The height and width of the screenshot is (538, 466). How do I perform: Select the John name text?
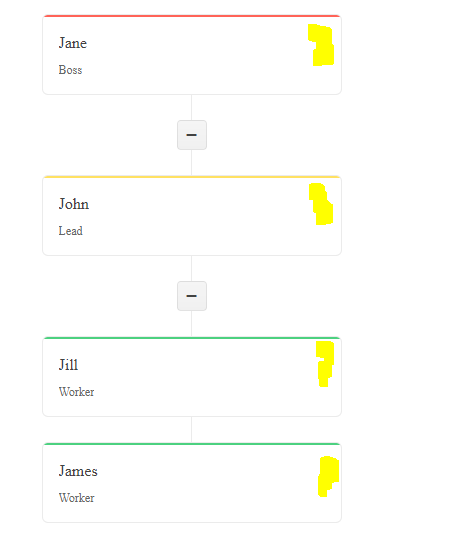pyautogui.click(x=74, y=204)
